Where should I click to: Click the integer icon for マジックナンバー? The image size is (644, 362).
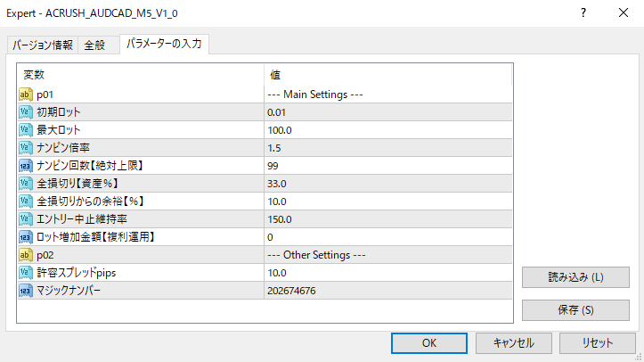coord(25,291)
